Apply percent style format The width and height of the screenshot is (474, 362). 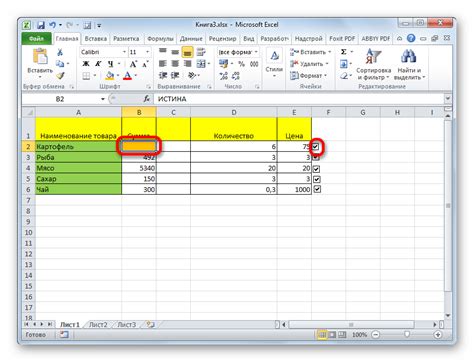tap(241, 64)
